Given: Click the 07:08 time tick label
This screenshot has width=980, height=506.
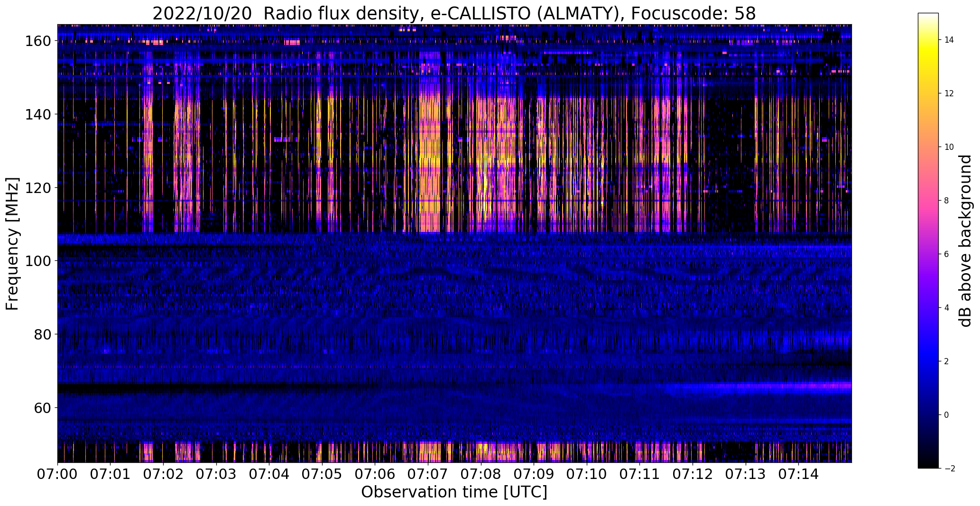Looking at the screenshot, I should pos(481,474).
